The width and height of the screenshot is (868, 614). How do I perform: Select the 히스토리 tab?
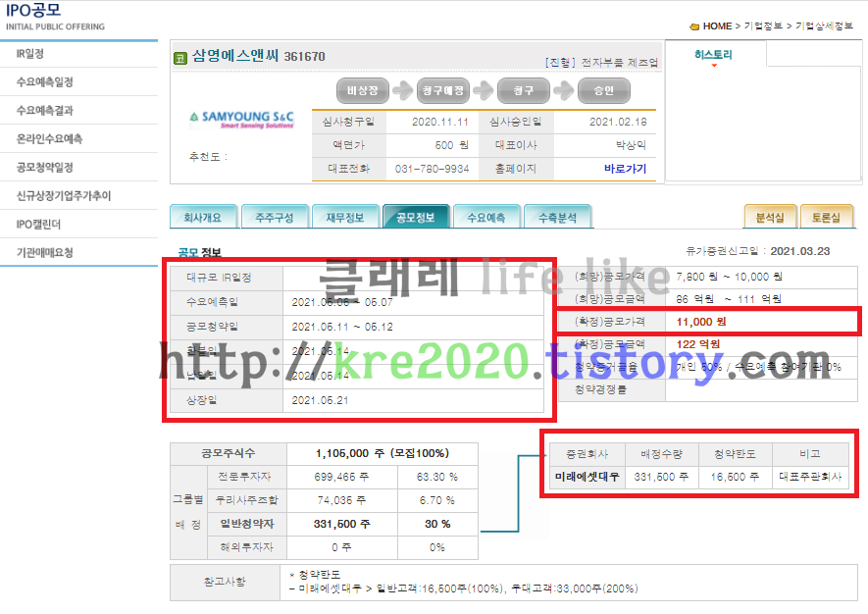coord(714,54)
